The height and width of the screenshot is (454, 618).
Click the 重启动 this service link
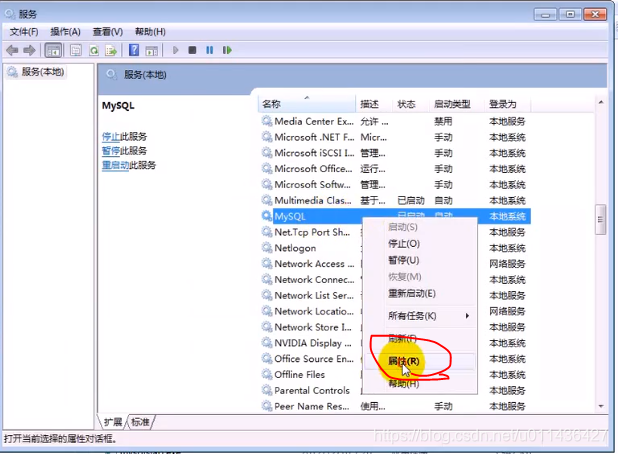pos(115,165)
